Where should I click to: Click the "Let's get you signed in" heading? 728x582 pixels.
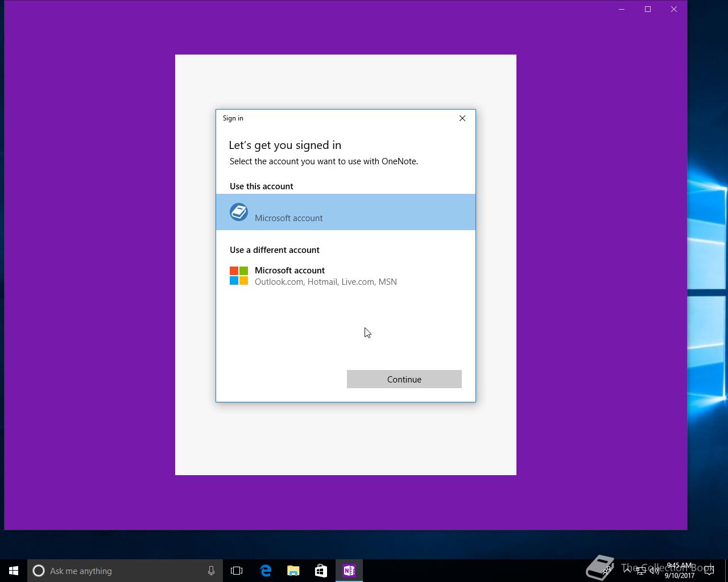285,145
